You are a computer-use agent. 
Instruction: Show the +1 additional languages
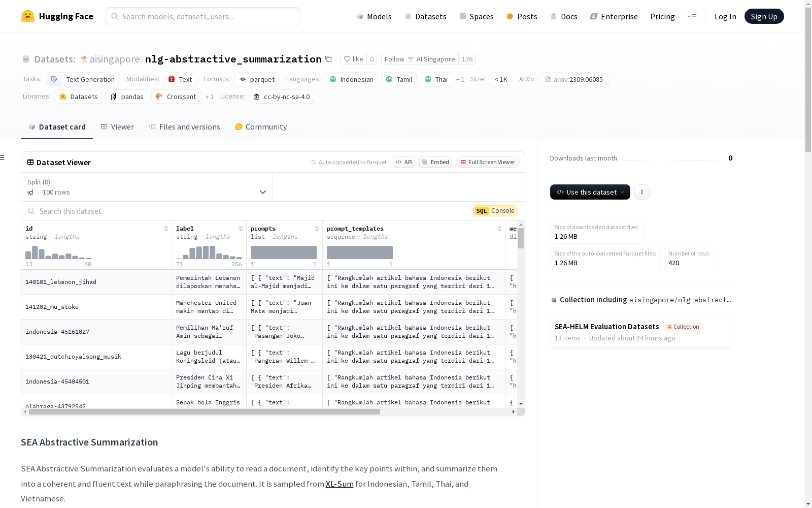click(460, 79)
